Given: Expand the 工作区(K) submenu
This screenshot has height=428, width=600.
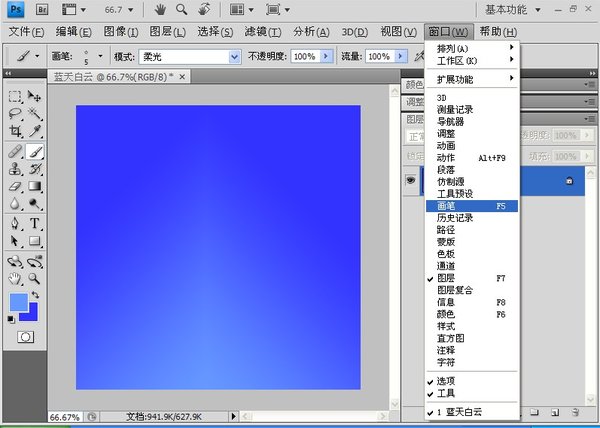Looking at the screenshot, I should (472, 60).
